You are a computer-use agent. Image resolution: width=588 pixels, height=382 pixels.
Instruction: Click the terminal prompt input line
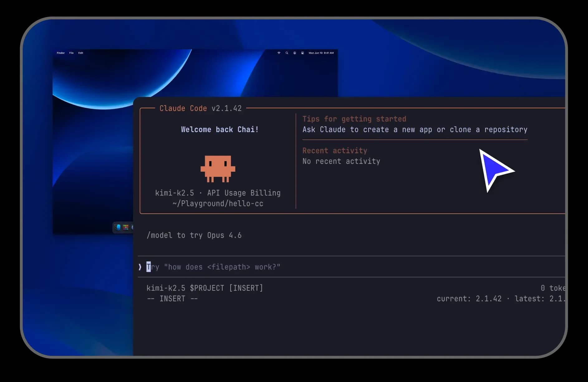click(351, 267)
